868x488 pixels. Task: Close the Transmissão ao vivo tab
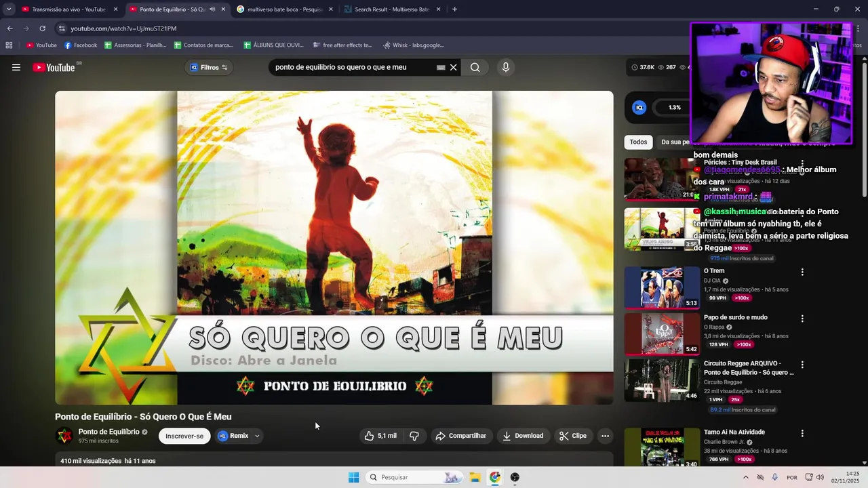(115, 9)
